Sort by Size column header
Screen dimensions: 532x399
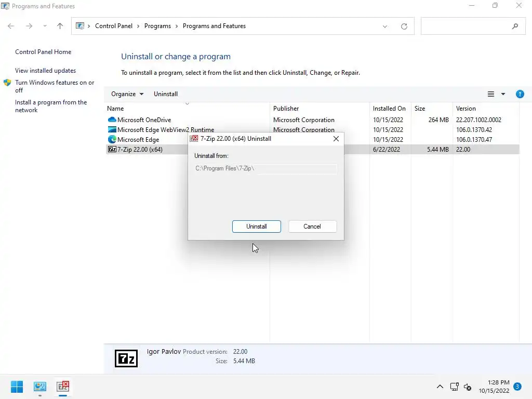[x=432, y=109]
